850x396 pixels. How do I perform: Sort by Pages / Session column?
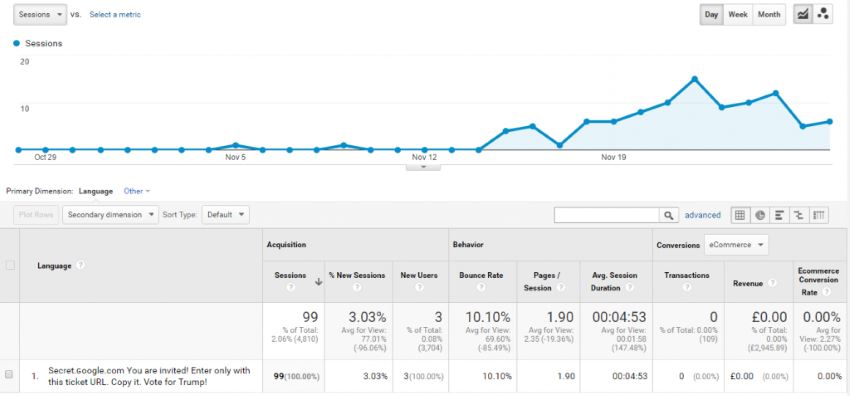click(x=542, y=282)
